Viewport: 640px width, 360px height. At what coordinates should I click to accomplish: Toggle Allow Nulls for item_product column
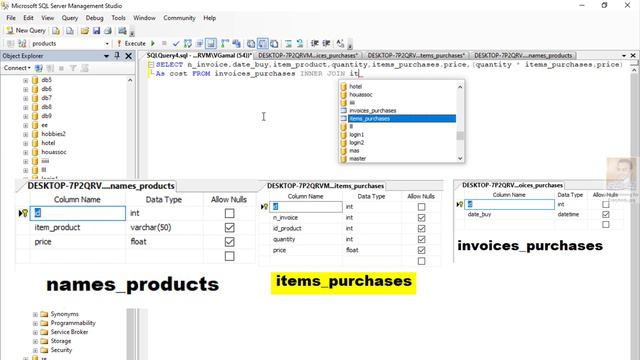[229, 227]
